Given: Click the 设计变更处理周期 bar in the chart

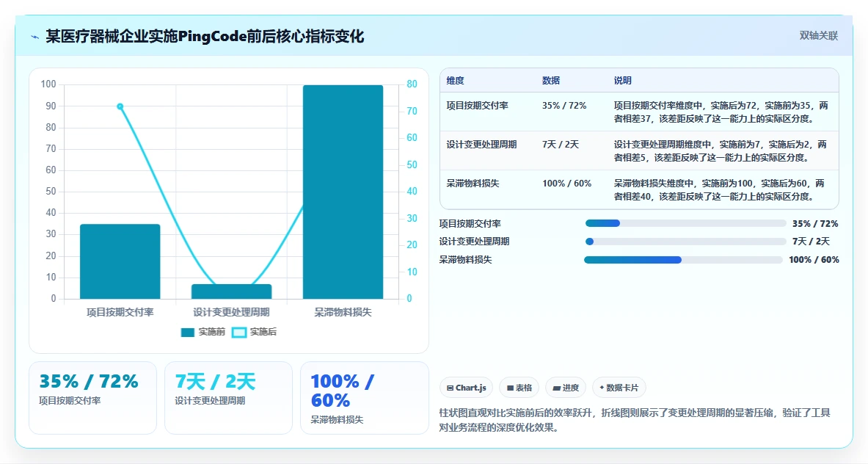Looking at the screenshot, I should [231, 291].
